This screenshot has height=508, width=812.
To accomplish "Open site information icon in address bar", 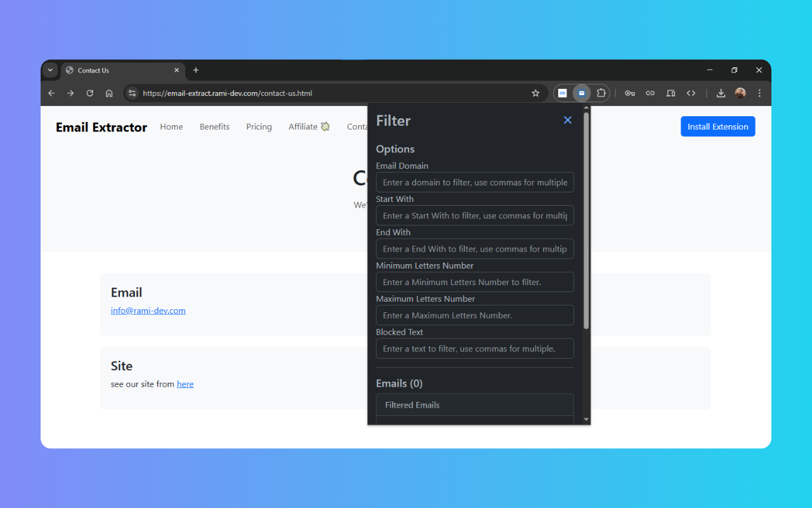I will pos(132,93).
